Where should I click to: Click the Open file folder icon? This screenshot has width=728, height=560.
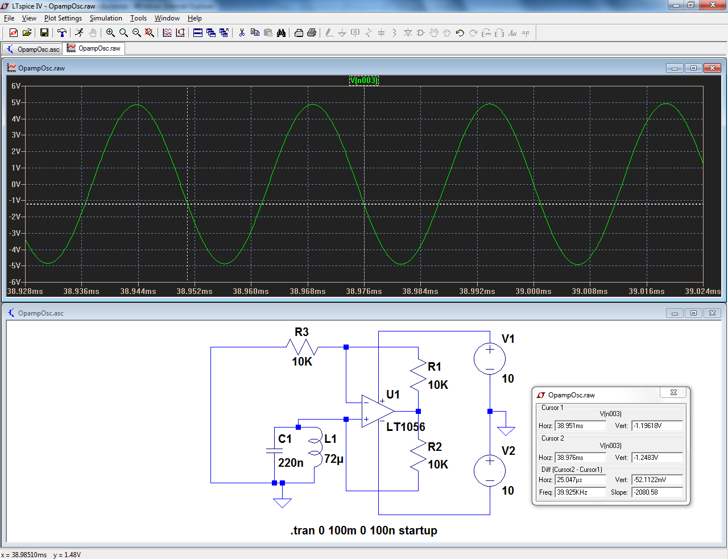pos(27,33)
